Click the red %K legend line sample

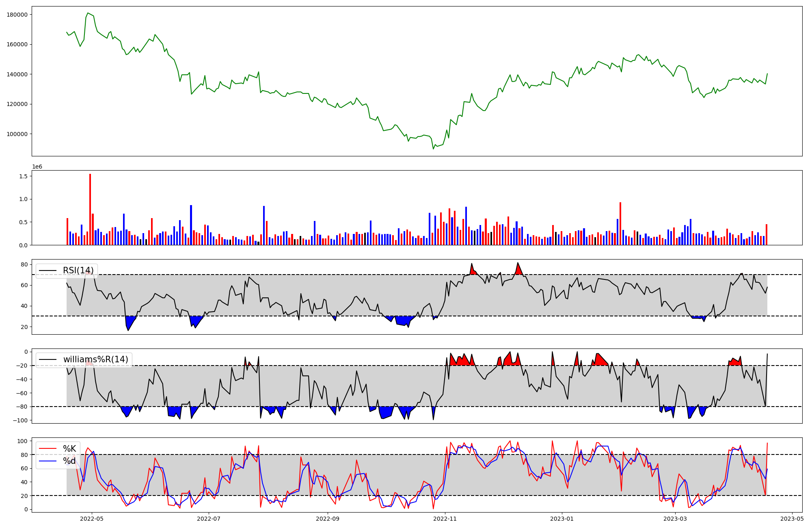(48, 449)
